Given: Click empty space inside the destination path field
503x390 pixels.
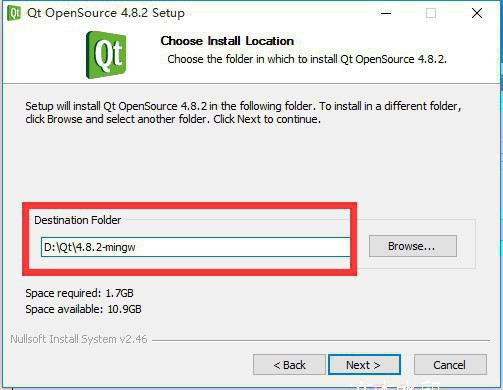Looking at the screenshot, I should point(243,247).
